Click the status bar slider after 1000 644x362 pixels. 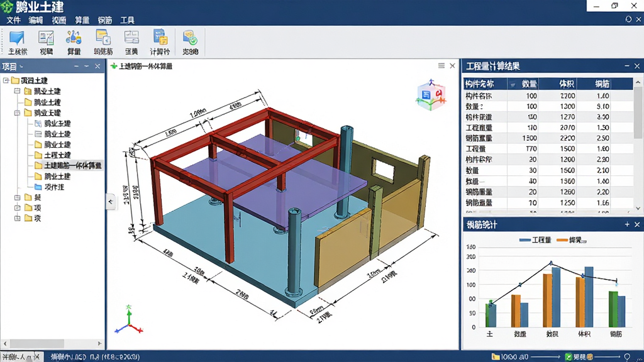(545, 357)
